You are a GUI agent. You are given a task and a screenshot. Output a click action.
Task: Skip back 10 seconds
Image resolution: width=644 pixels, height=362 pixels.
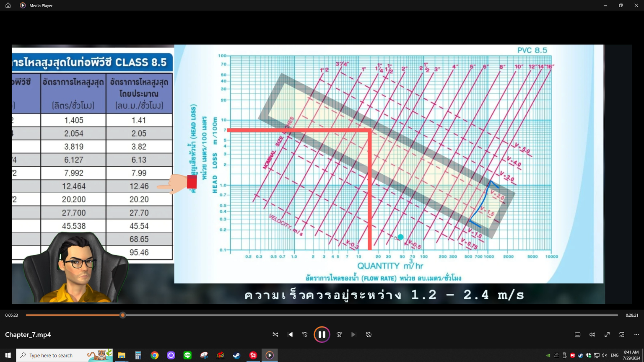305,335
